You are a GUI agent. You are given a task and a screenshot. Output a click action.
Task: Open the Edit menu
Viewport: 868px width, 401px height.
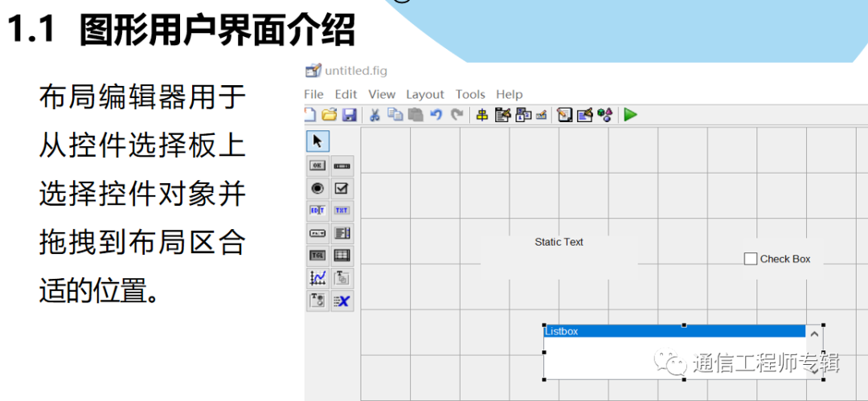click(x=346, y=95)
